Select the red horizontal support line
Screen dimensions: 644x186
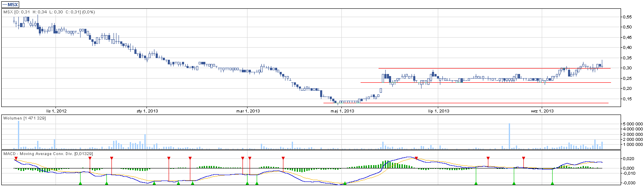(466, 103)
